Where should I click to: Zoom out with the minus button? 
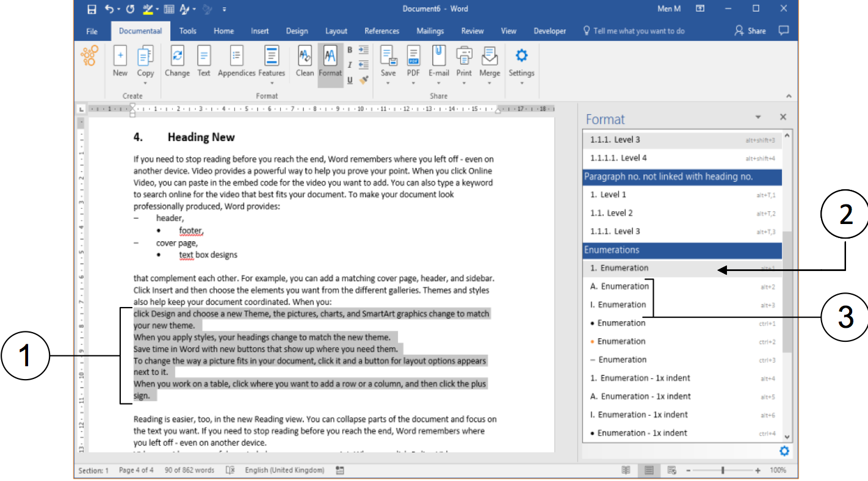pyautogui.click(x=687, y=471)
